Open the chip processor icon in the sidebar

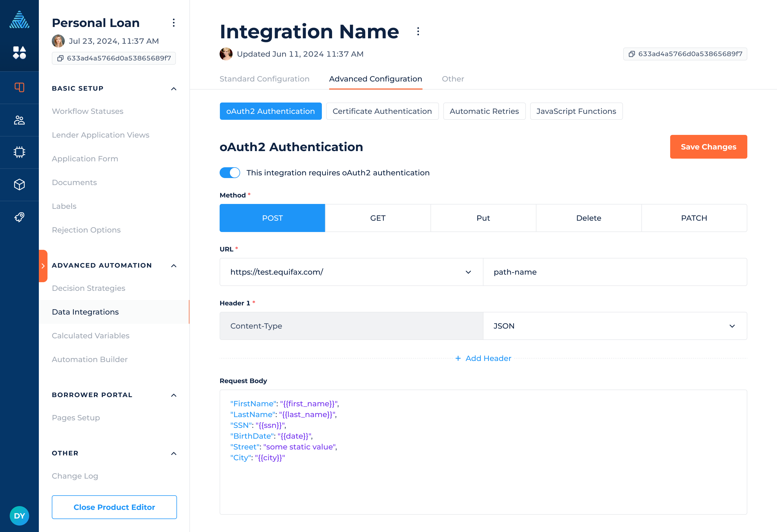pos(19,152)
